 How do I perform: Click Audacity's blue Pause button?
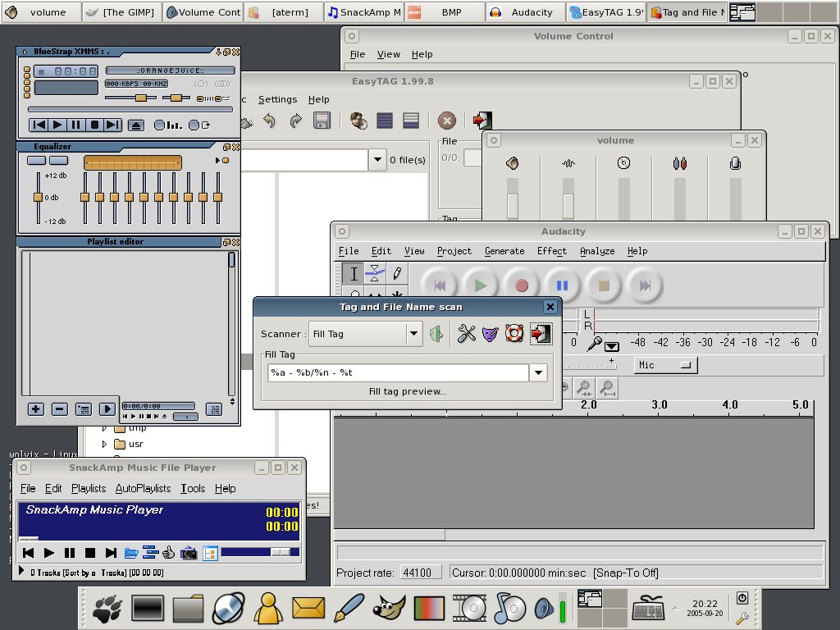click(x=562, y=285)
